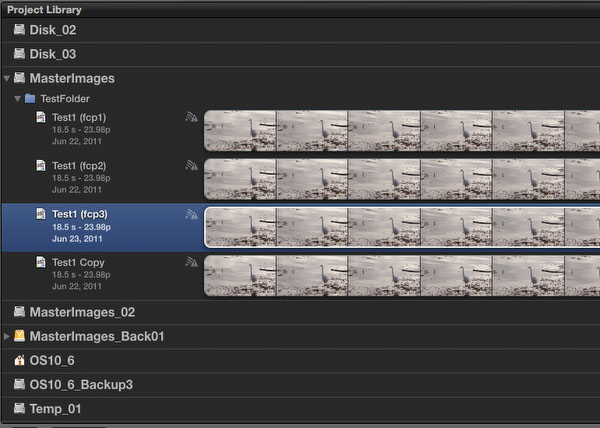
Task: Click 18.5 s - 23.98p under Test1 (fcp1)
Action: click(81, 130)
